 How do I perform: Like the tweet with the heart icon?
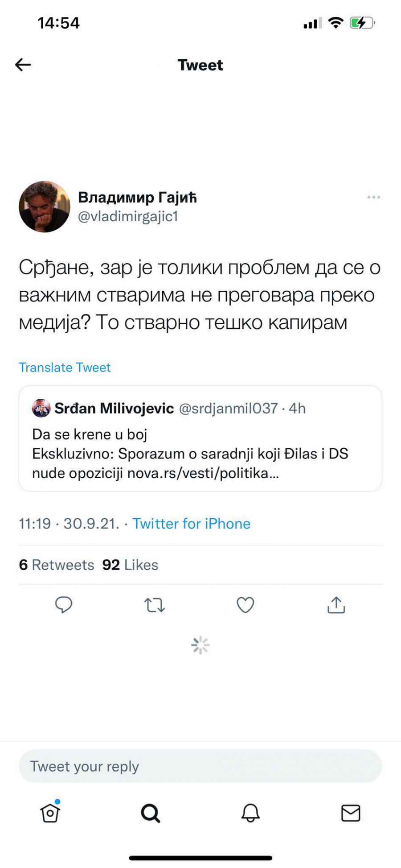pyautogui.click(x=245, y=605)
